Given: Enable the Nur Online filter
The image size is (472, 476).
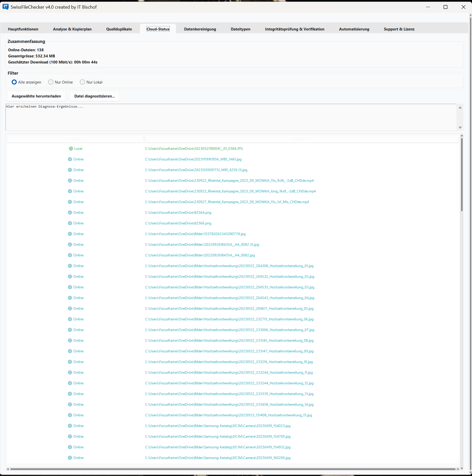Looking at the screenshot, I should [51, 82].
